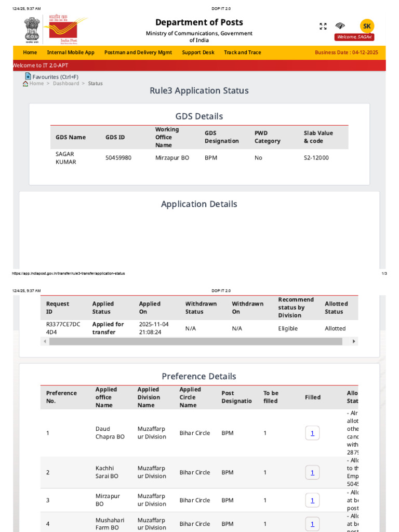Click the application table horizontal scrollbar track
The image size is (399, 532).
coord(197,341)
